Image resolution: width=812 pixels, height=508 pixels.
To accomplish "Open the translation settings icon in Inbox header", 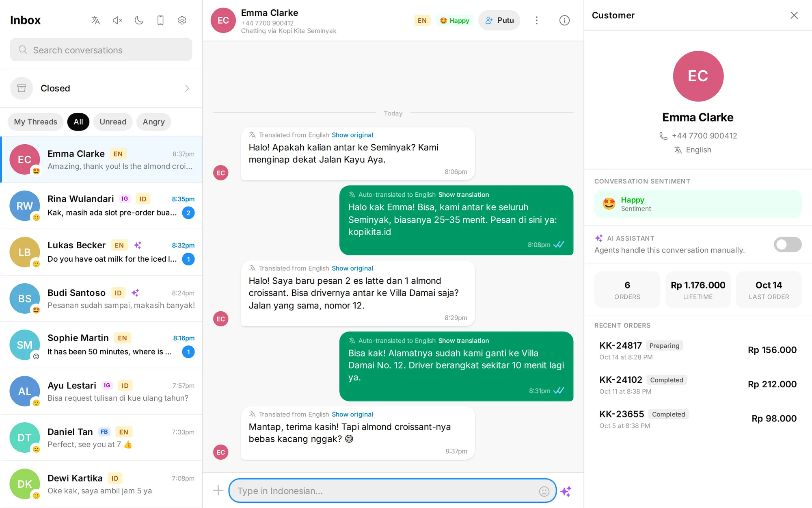I will click(96, 20).
